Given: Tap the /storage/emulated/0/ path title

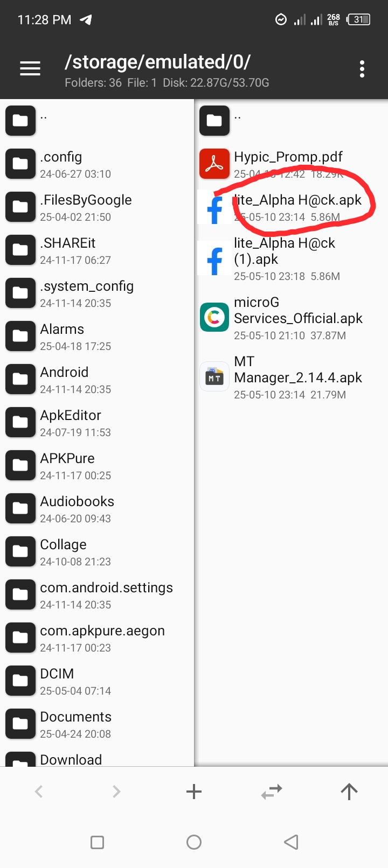Looking at the screenshot, I should click(x=157, y=62).
